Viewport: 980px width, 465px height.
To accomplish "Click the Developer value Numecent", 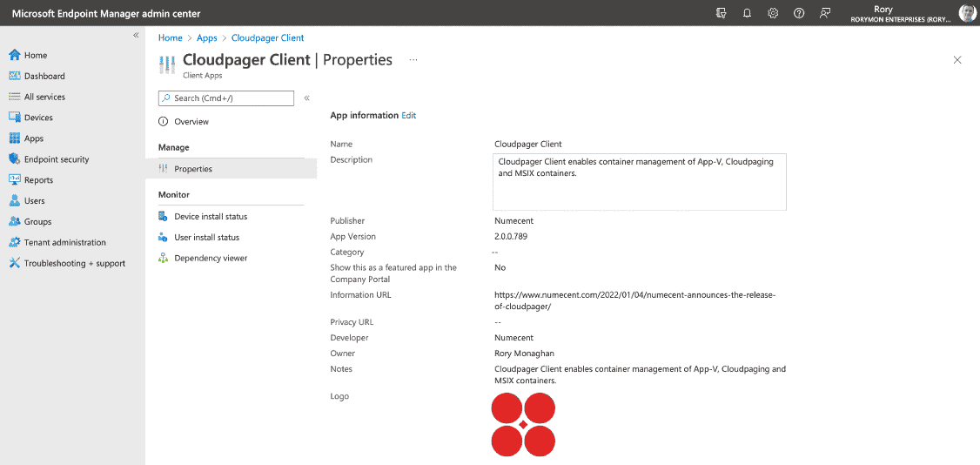I will (x=513, y=338).
